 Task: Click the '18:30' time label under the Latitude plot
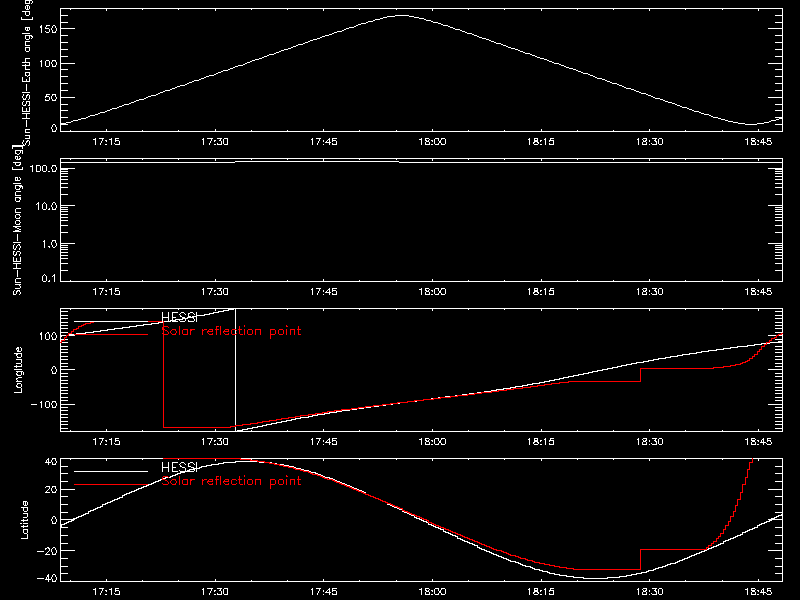[649, 591]
